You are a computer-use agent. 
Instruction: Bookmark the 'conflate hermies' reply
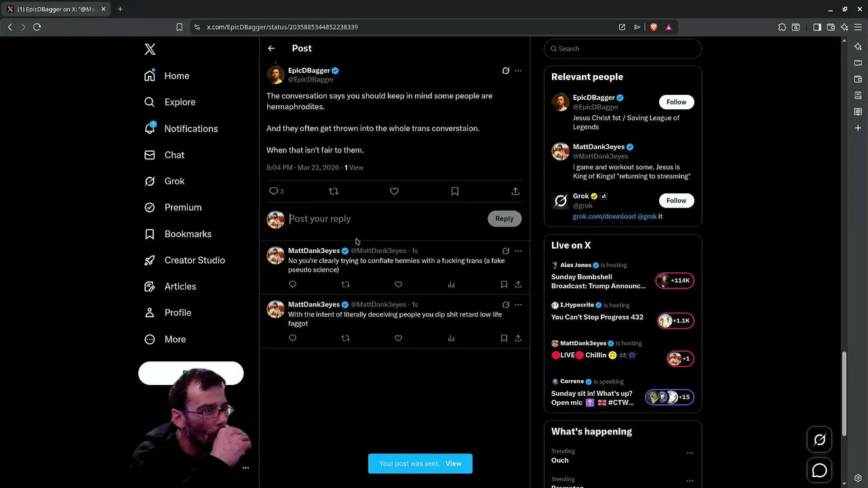tap(504, 285)
